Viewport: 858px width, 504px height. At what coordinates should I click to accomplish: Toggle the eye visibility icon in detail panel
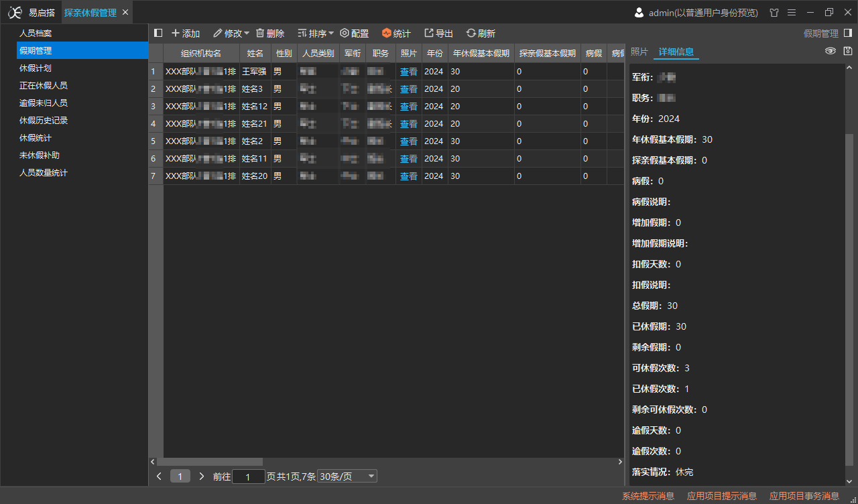831,51
